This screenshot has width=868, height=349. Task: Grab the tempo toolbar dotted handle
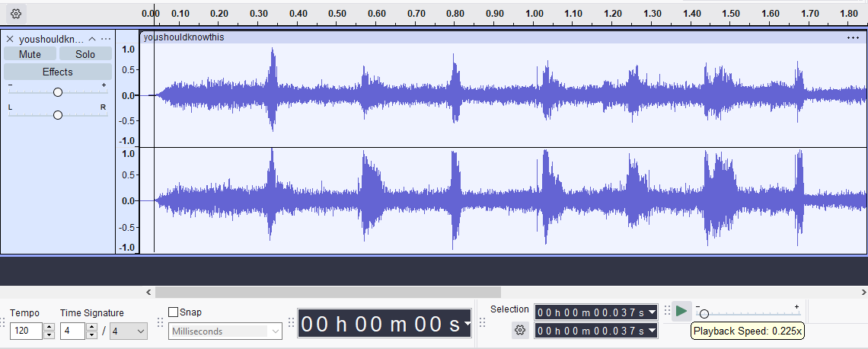[x=3, y=323]
